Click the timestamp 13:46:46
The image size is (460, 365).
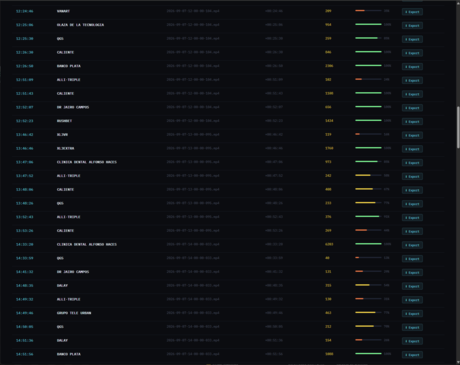pos(25,148)
